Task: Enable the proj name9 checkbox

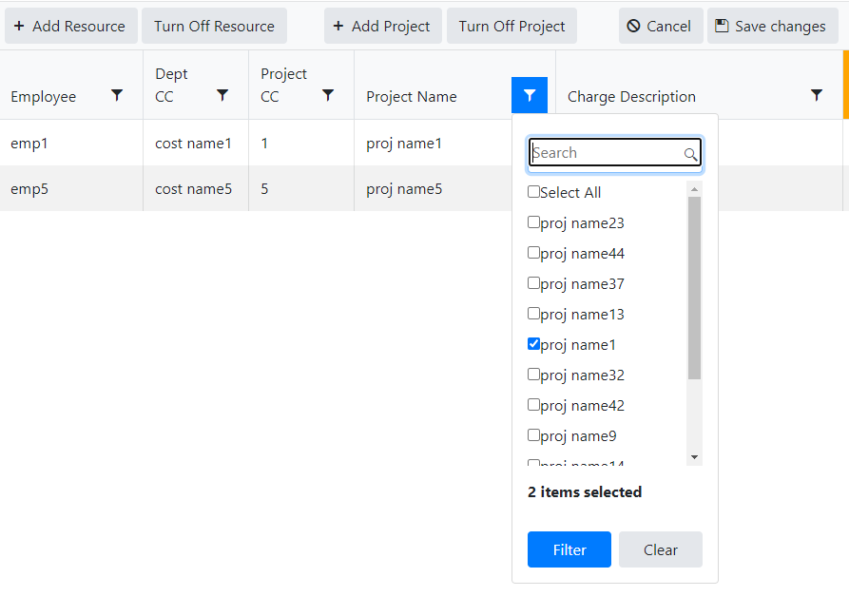Action: coord(533,435)
